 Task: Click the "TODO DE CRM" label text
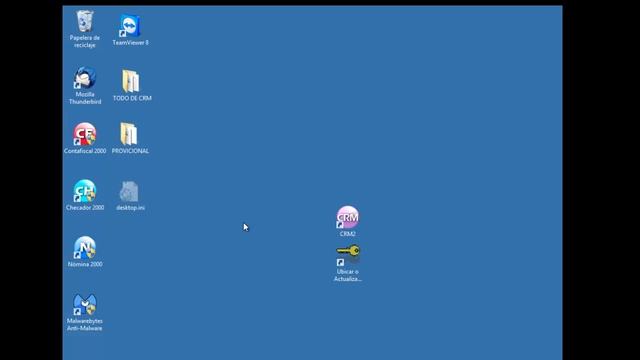132,98
